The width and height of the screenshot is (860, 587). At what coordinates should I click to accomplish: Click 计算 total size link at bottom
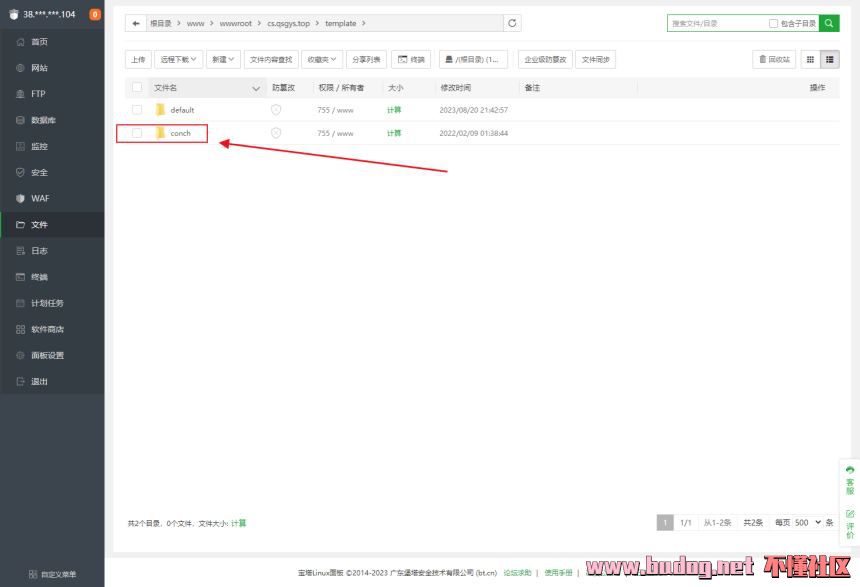[x=239, y=523]
